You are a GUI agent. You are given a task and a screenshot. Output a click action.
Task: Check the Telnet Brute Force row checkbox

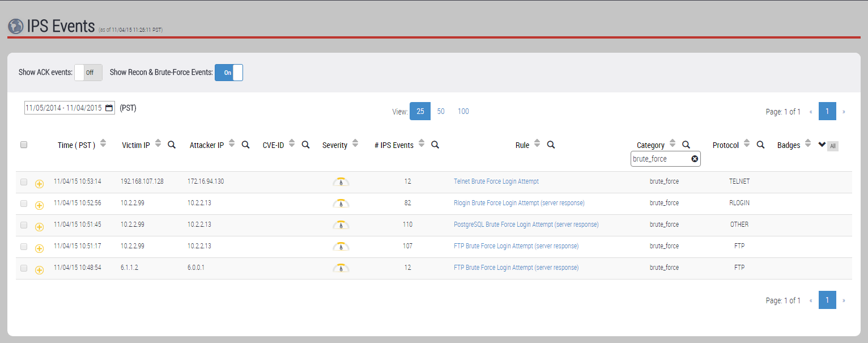(x=24, y=182)
